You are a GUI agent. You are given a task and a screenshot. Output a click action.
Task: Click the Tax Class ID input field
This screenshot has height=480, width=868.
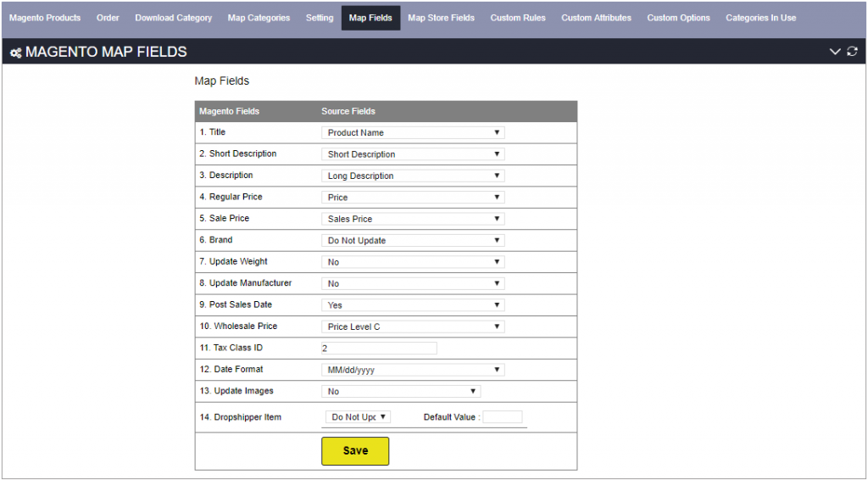click(x=379, y=349)
